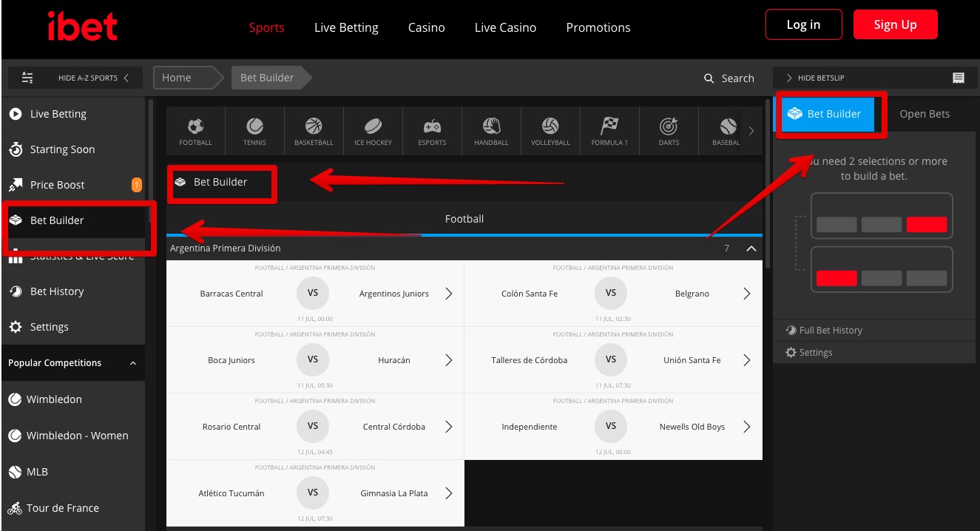This screenshot has width=980, height=531.
Task: Click the Settings gear icon in sidebar
Action: (16, 327)
